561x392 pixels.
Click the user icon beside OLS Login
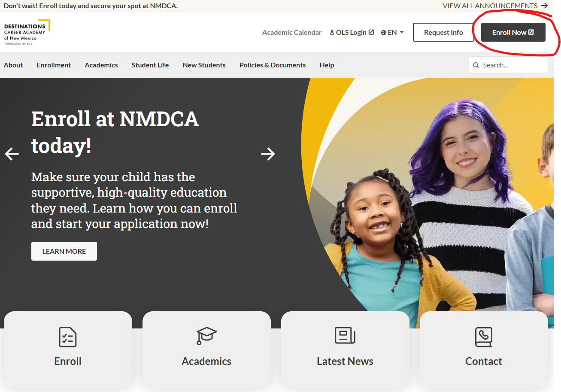click(x=332, y=32)
